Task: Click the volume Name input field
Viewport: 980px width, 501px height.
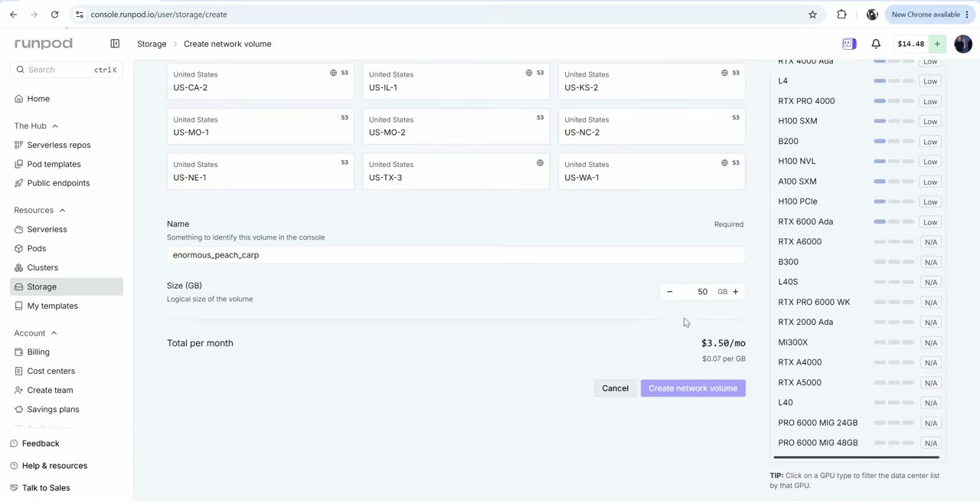Action: (456, 255)
